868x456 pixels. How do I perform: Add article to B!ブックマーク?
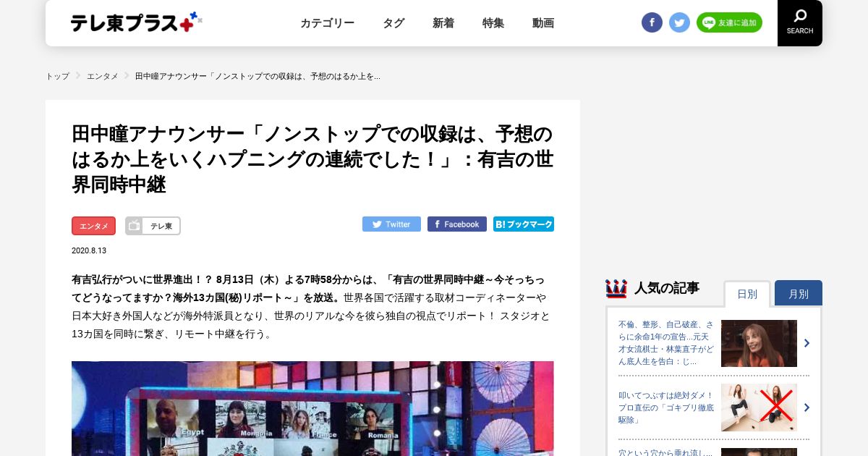[524, 224]
